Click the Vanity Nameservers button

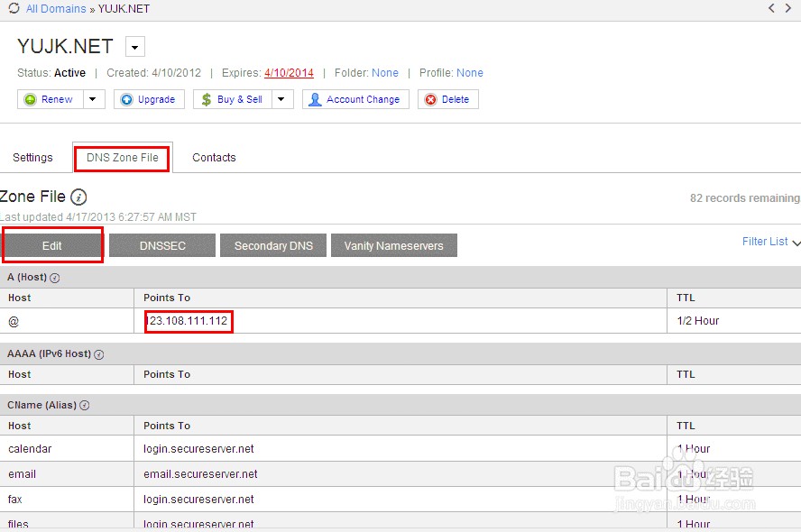tap(394, 245)
